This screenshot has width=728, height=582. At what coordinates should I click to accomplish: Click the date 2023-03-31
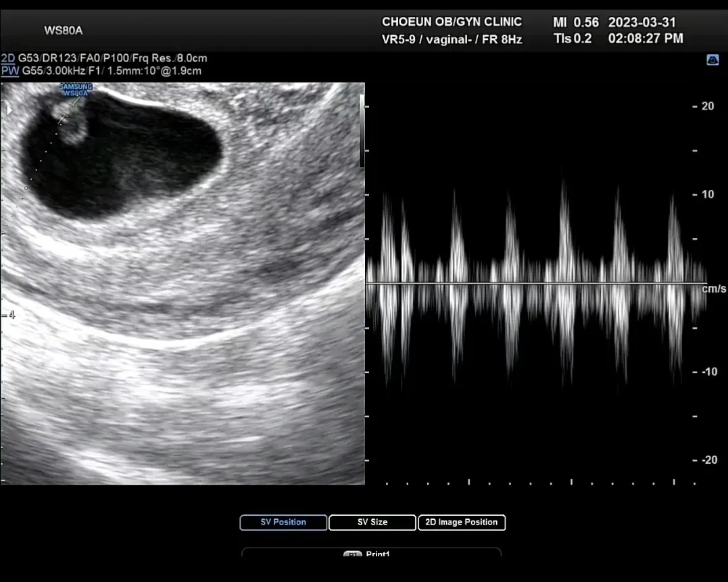click(x=641, y=22)
